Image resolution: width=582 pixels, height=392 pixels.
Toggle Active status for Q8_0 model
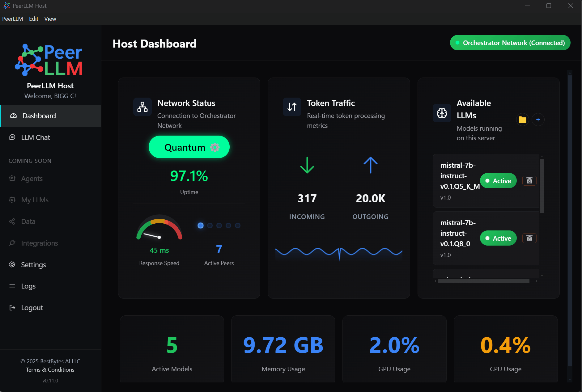pos(498,238)
